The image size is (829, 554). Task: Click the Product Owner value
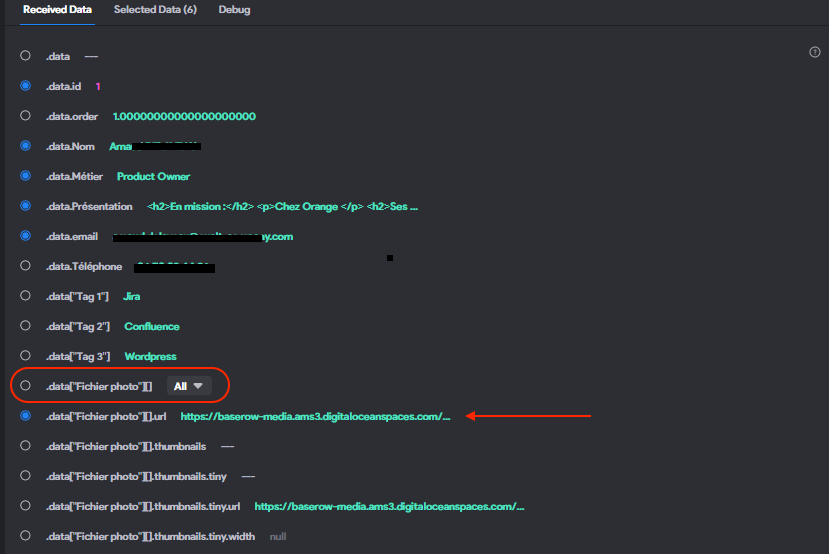(153, 177)
